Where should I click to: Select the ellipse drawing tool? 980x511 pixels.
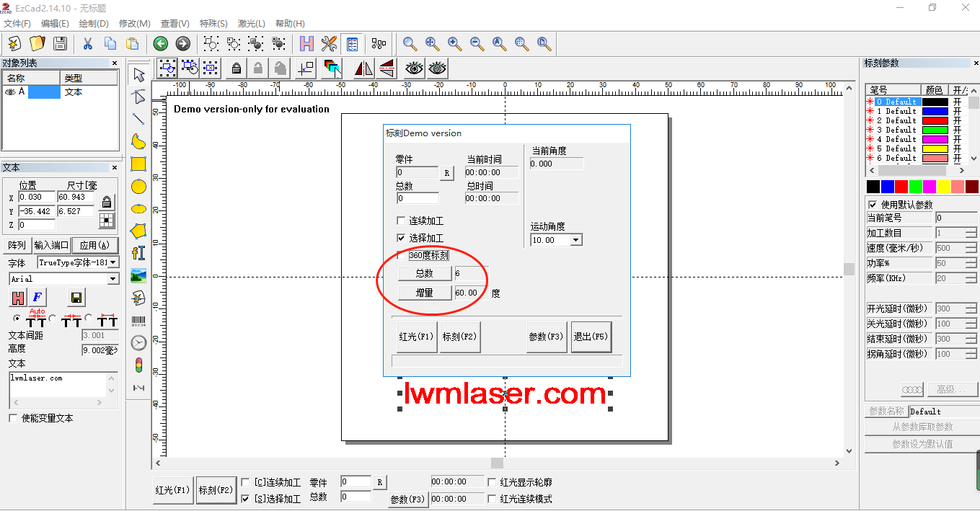[138, 209]
